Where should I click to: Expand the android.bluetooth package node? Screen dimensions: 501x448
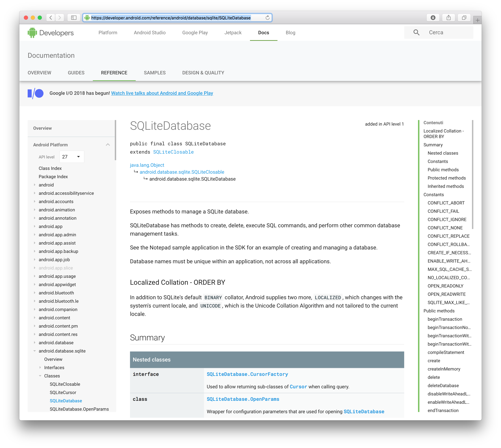(34, 293)
